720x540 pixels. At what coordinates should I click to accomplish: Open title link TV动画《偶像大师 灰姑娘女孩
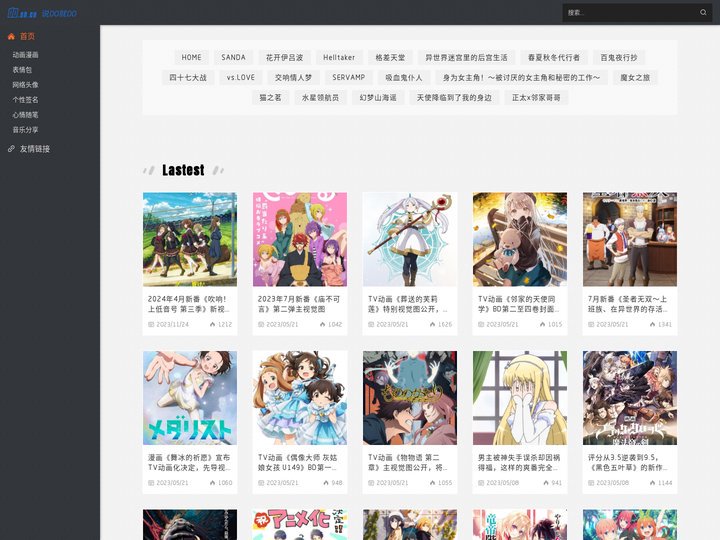(298, 462)
